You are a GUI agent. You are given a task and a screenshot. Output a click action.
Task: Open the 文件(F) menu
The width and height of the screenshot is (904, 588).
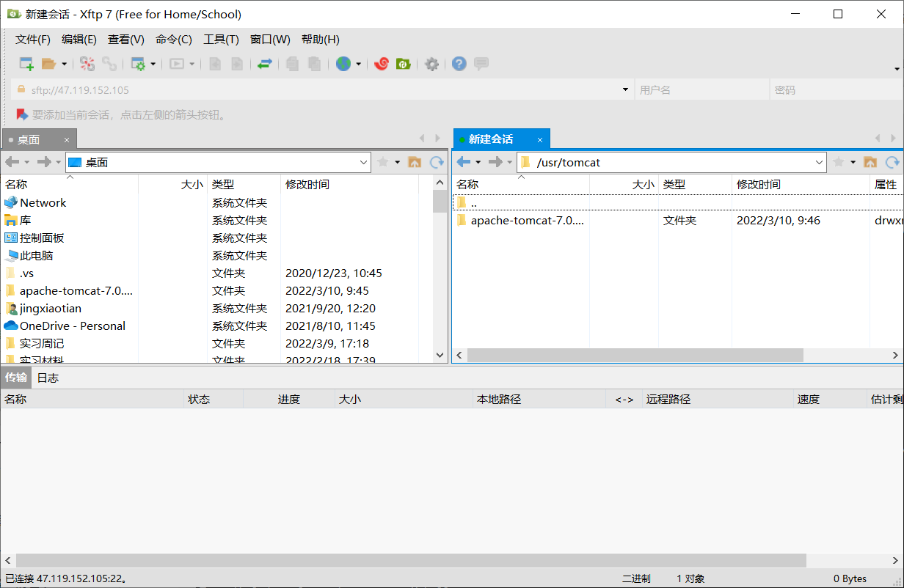click(33, 40)
